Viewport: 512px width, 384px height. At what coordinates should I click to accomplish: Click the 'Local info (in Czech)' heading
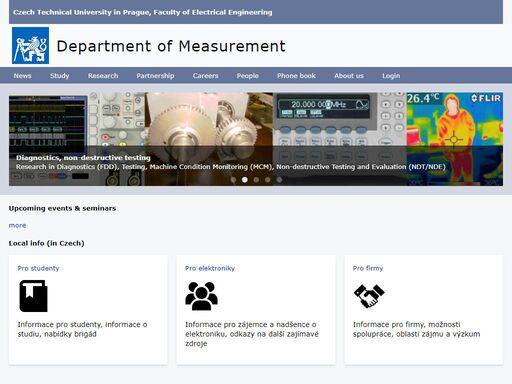point(46,243)
